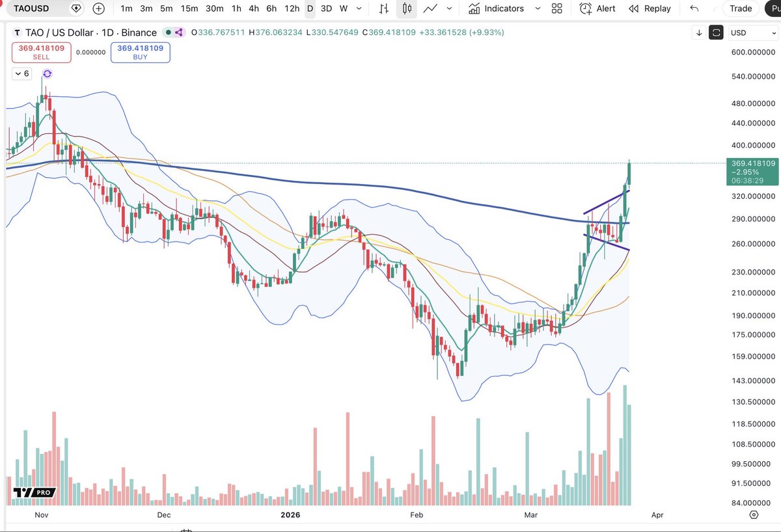This screenshot has width=781, height=532.
Task: Click the compare/add symbol plus icon
Action: 98,8
